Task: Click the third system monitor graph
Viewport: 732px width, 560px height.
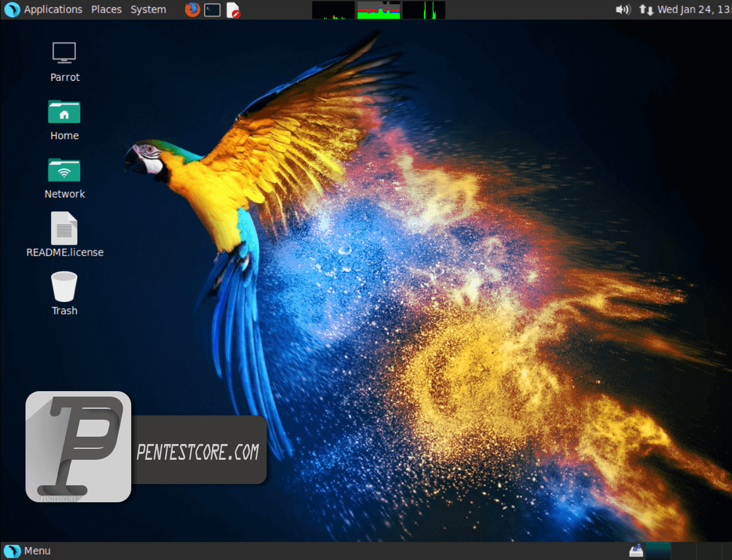Action: [424, 10]
